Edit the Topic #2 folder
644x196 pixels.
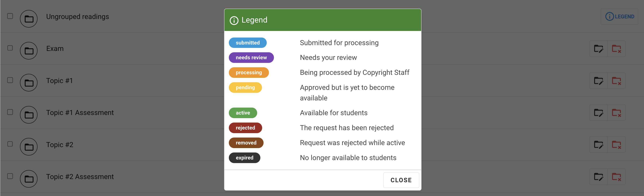pyautogui.click(x=599, y=145)
